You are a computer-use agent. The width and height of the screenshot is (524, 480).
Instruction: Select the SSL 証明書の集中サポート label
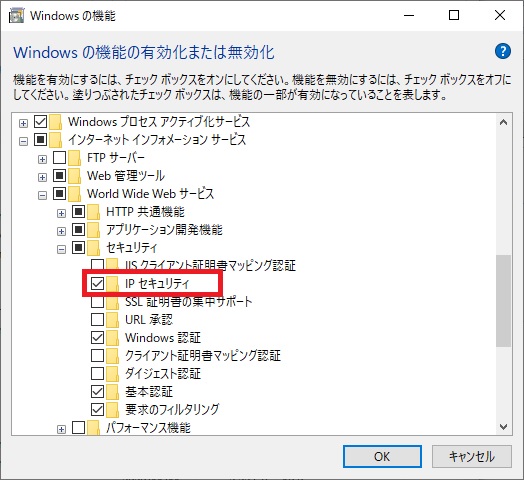point(188,302)
